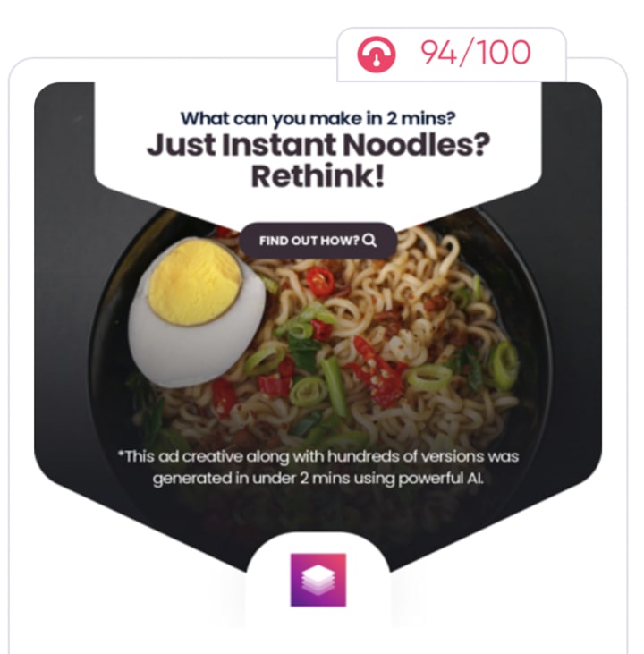Select the 94/100 score text
Viewport: 644px width, 654px height.
[x=476, y=53]
